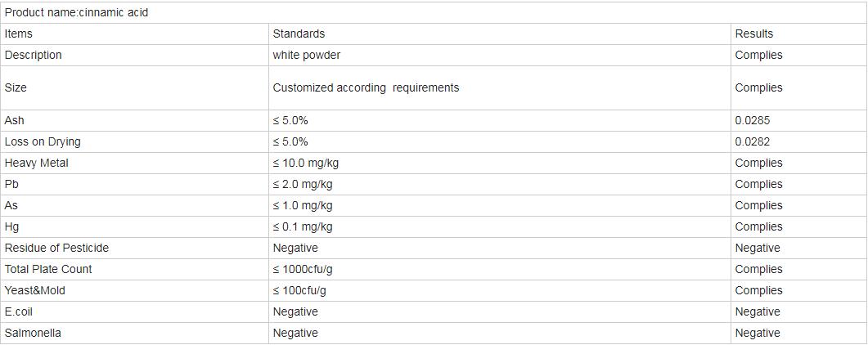Select the white powder cell
The width and height of the screenshot is (868, 345).
click(x=306, y=55)
